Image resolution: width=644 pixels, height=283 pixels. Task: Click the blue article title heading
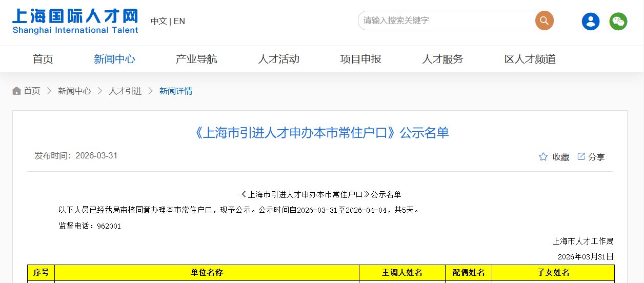[321, 133]
